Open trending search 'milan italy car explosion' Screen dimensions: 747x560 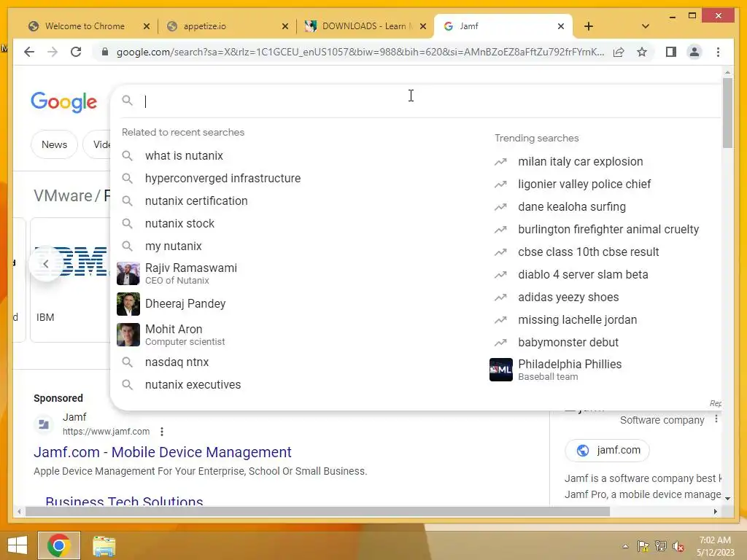point(580,161)
